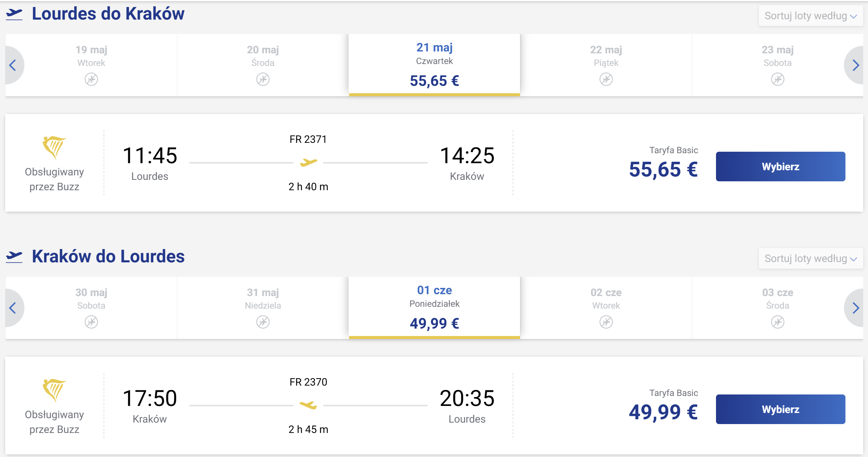Viewport: 868px width, 457px height.
Task: Select the 23 maj Sobota date tab
Action: pyautogui.click(x=778, y=65)
